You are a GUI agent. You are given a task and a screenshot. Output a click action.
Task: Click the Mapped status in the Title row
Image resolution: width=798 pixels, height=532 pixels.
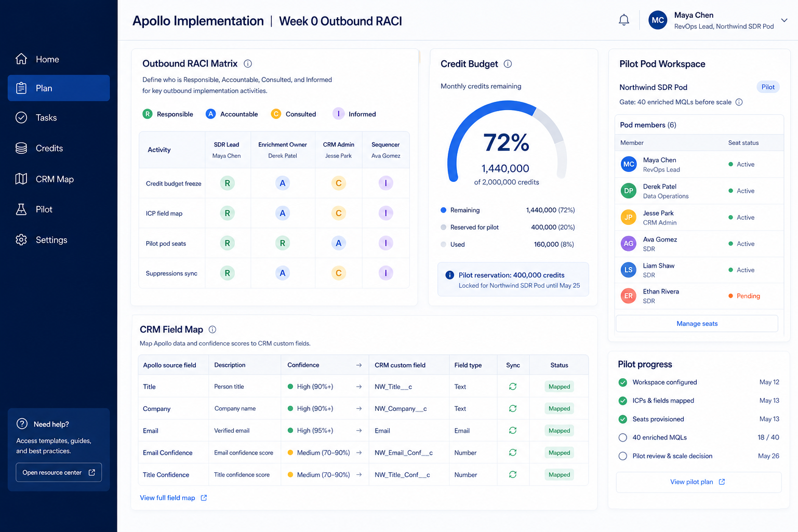(x=560, y=387)
